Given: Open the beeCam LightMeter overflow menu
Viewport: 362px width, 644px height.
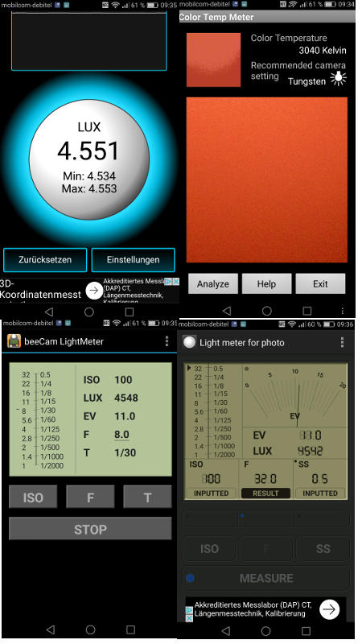Looking at the screenshot, I should 167,341.
